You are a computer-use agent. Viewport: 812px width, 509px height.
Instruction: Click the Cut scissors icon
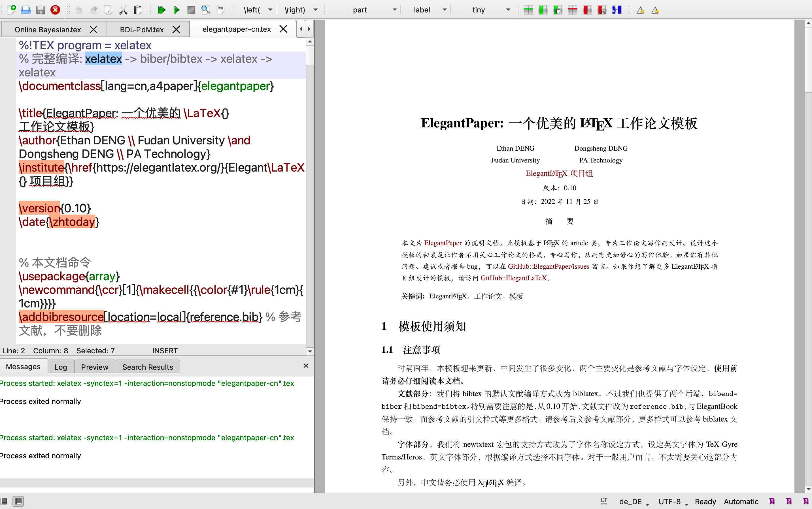click(123, 10)
